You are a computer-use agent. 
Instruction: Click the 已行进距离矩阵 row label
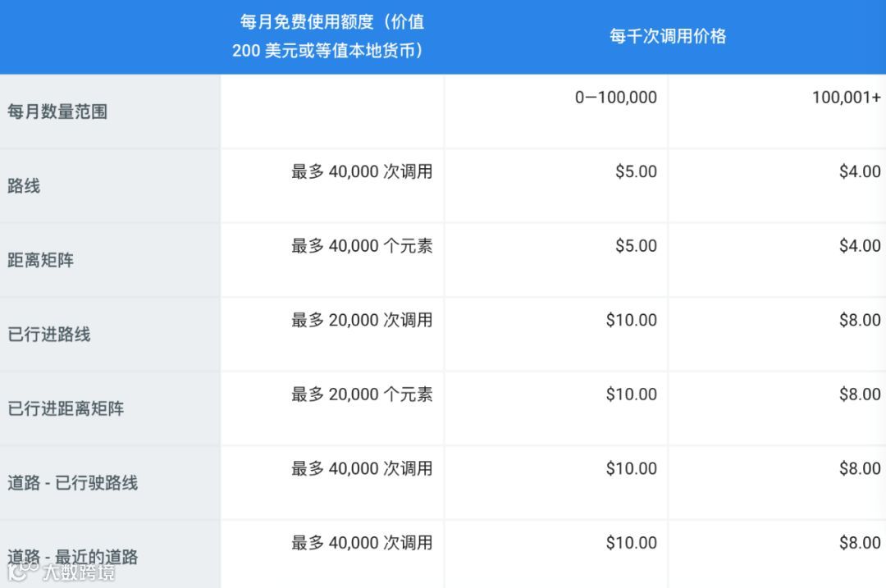click(x=66, y=408)
